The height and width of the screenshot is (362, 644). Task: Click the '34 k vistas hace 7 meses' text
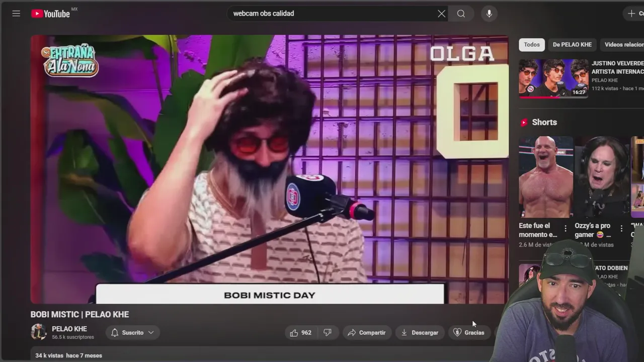click(68, 355)
